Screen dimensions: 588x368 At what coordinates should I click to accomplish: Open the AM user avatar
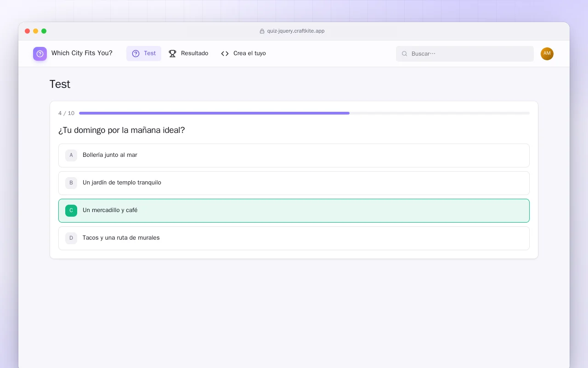tap(547, 54)
